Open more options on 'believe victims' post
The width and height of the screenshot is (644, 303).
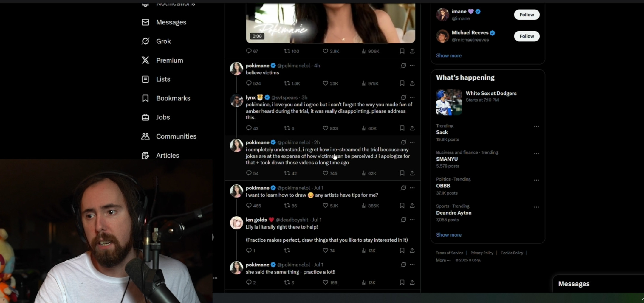(412, 66)
